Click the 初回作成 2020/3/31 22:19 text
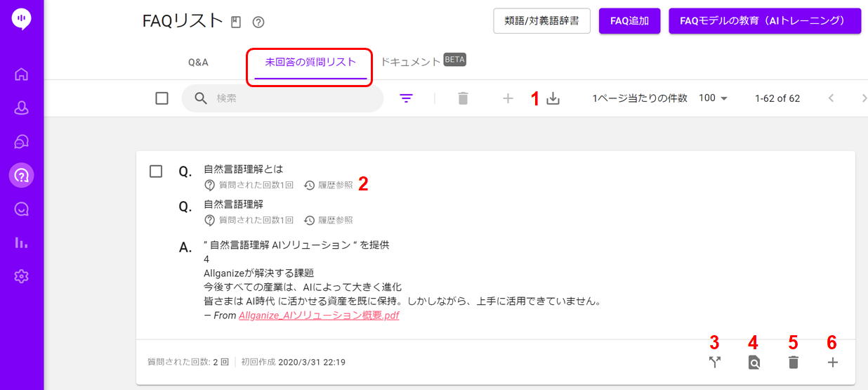The width and height of the screenshot is (868, 390). click(x=293, y=363)
